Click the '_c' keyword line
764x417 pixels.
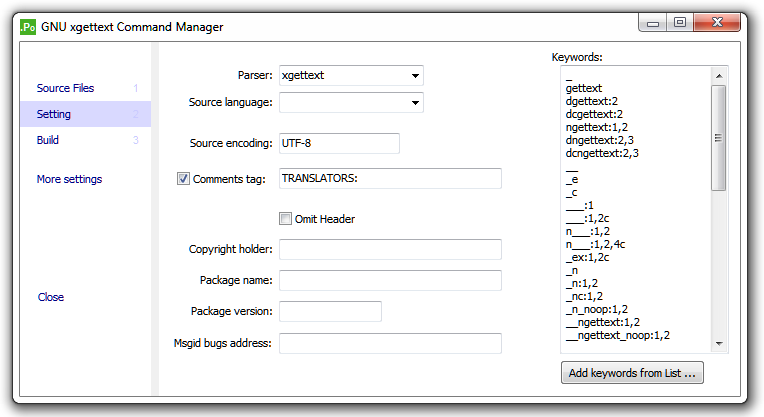pos(571,192)
